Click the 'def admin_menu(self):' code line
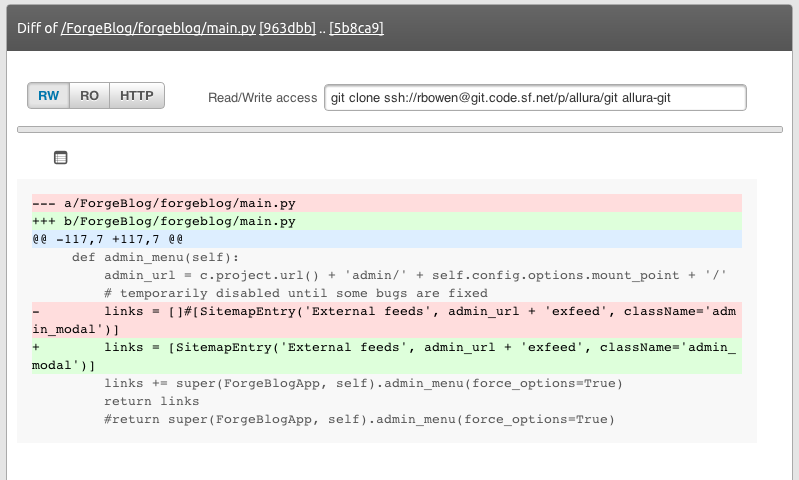The height and width of the screenshot is (480, 799). (155, 257)
